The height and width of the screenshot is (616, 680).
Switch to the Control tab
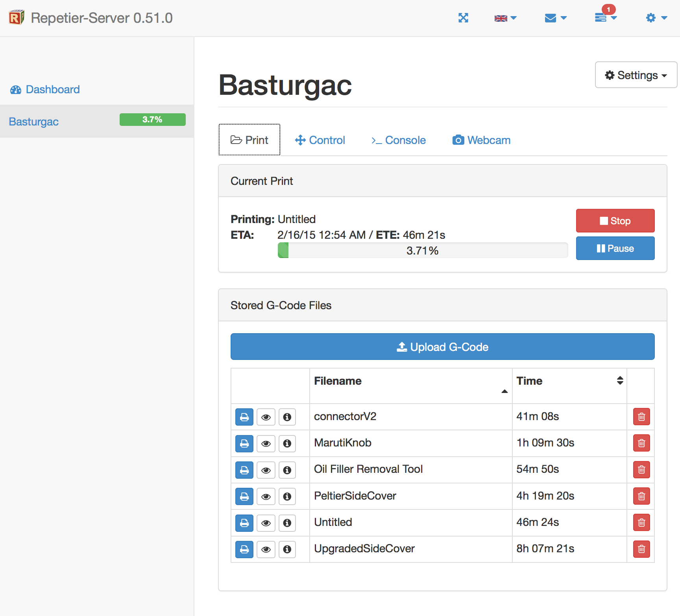[320, 140]
